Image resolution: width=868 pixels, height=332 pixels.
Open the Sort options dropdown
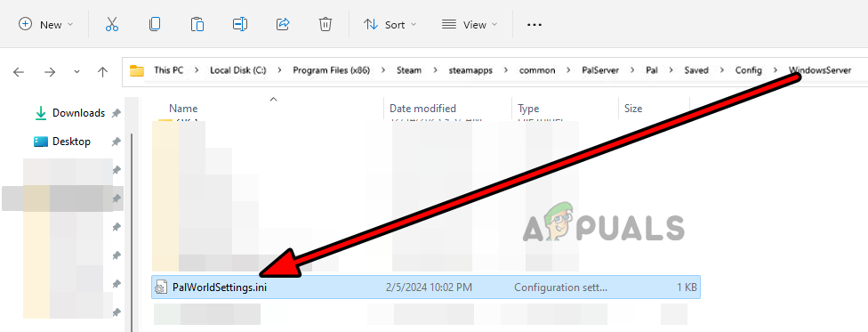click(390, 24)
